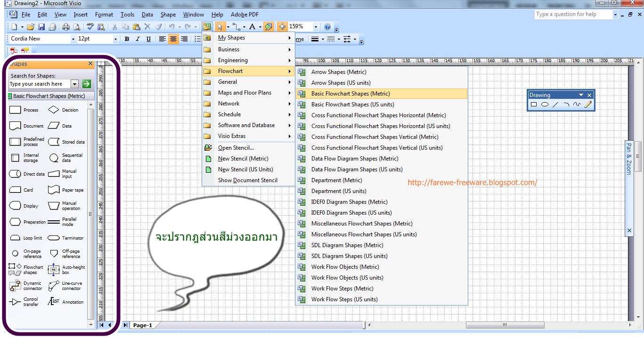
Task: Open the help question box dropdown
Action: [x=615, y=15]
